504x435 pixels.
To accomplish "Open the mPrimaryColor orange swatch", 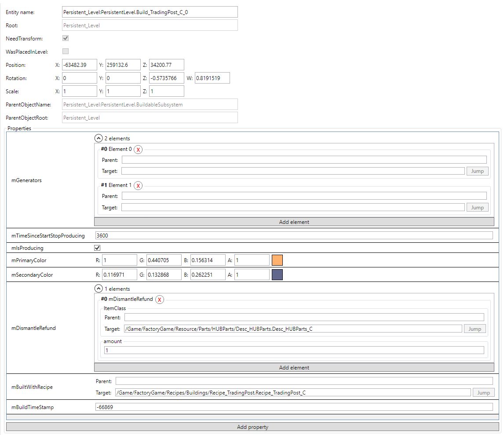I will pyautogui.click(x=277, y=260).
